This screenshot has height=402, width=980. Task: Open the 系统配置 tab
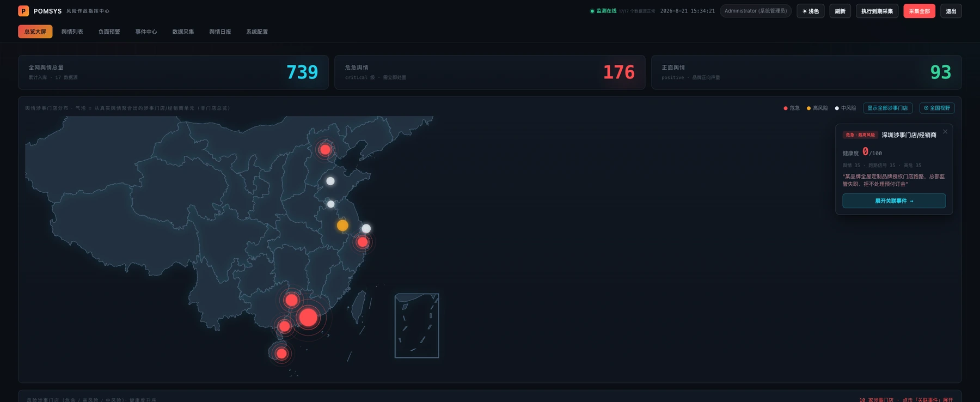point(257,32)
